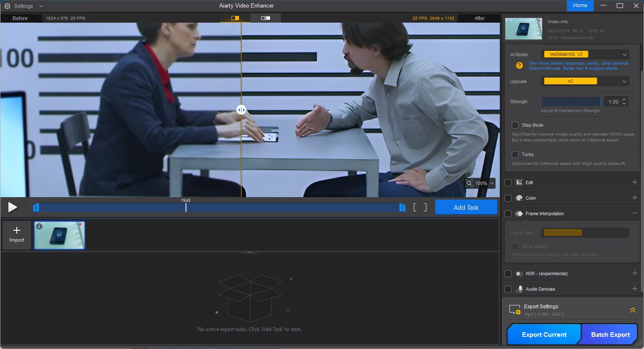This screenshot has width=644, height=349.
Task: Switch to side-by-side compare view icon
Action: (265, 18)
